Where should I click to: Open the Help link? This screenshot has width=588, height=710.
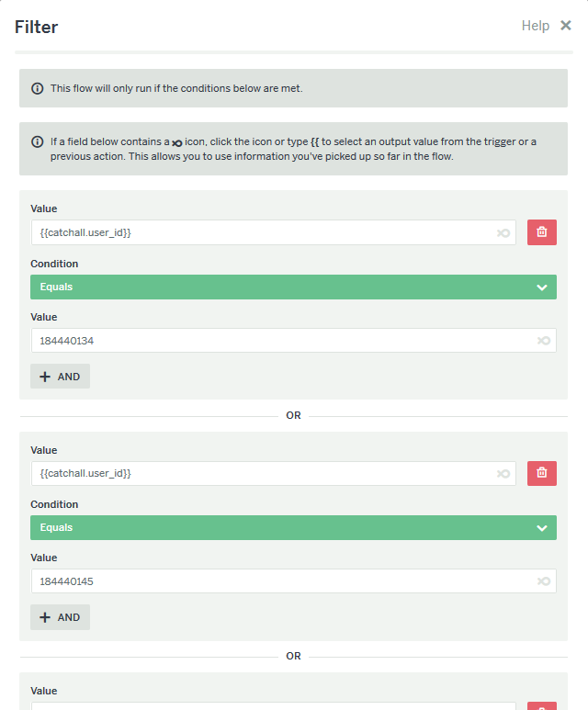(x=535, y=26)
